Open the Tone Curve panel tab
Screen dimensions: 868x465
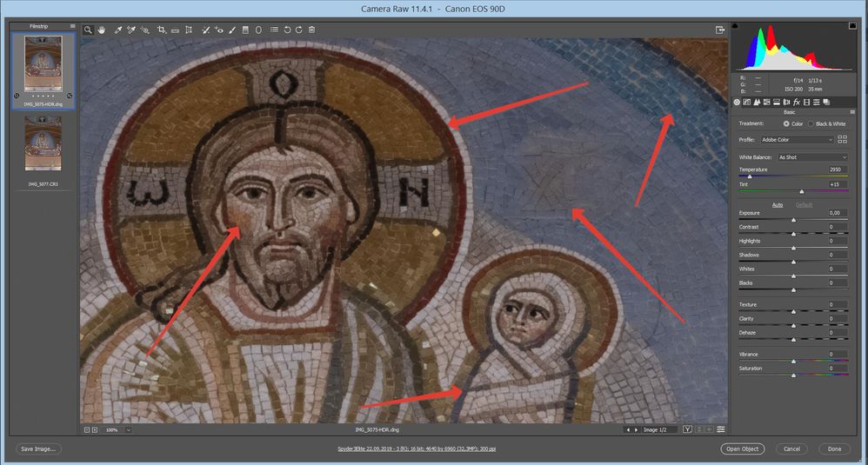click(x=747, y=103)
